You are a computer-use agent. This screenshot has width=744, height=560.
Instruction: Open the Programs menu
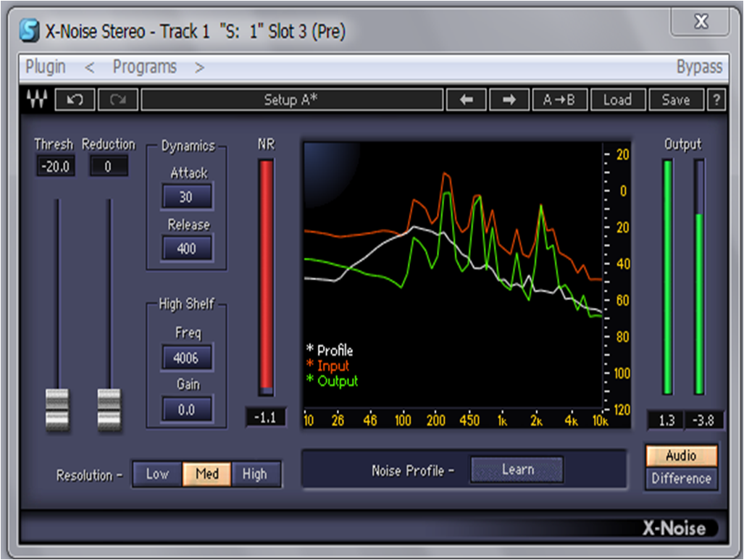[x=145, y=67]
